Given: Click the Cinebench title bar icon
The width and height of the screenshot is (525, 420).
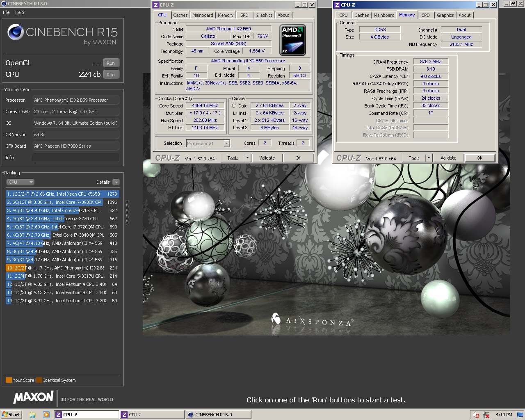Looking at the screenshot, I should tap(4, 4).
